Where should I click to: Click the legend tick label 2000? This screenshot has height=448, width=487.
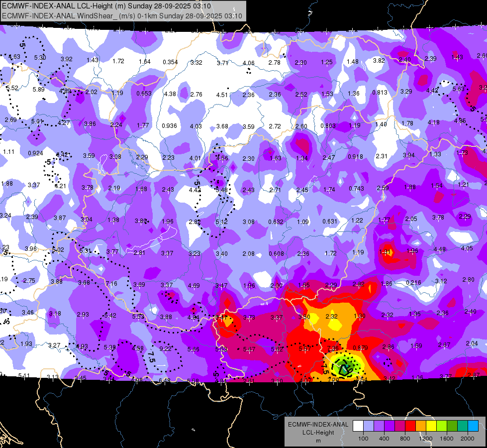point(468,439)
